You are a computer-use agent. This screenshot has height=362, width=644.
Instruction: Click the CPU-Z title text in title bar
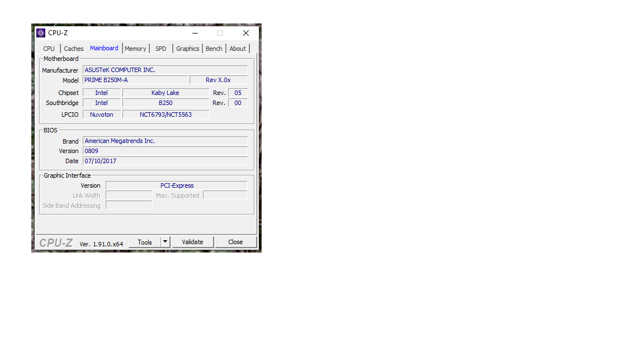[58, 33]
